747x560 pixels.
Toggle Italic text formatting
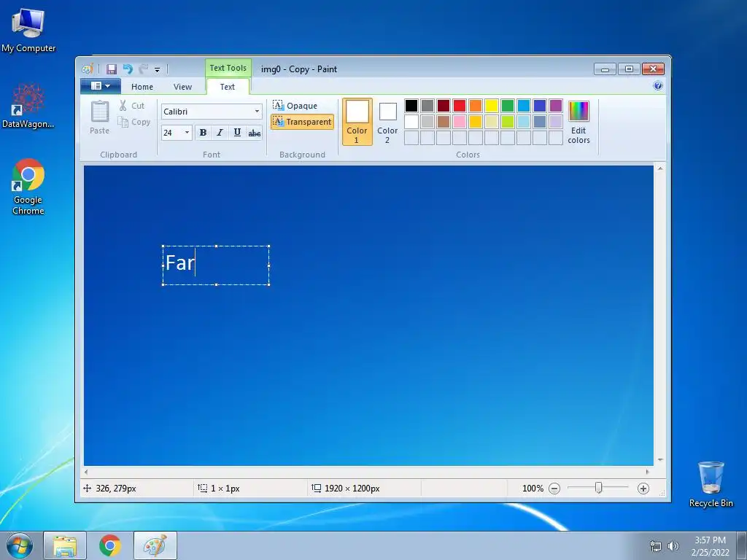(x=220, y=133)
